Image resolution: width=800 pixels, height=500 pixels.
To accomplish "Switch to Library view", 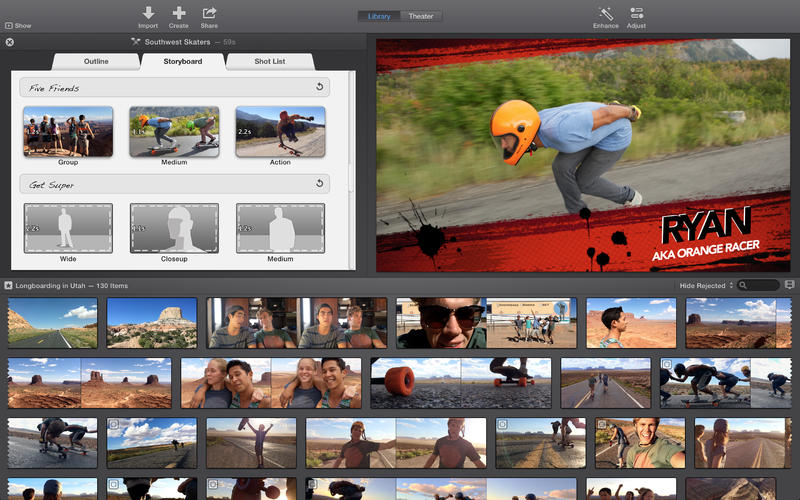I will point(379,16).
